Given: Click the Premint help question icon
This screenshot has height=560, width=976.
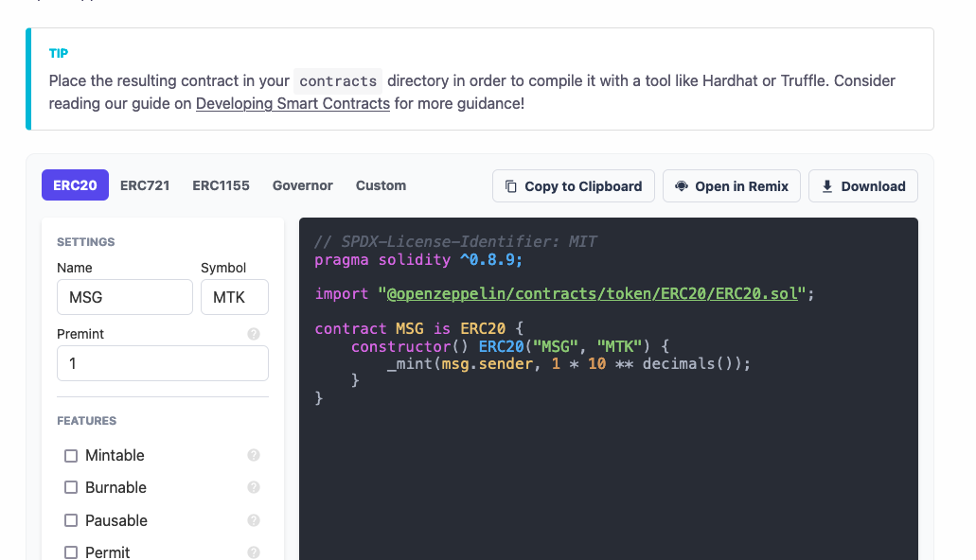Looking at the screenshot, I should pyautogui.click(x=254, y=334).
